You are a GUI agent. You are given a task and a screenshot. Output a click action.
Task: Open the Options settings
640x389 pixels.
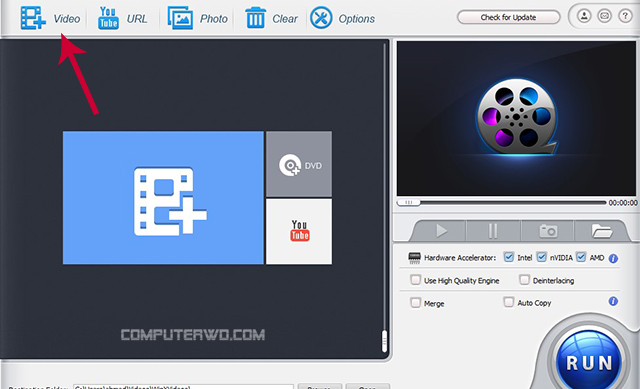point(342,18)
